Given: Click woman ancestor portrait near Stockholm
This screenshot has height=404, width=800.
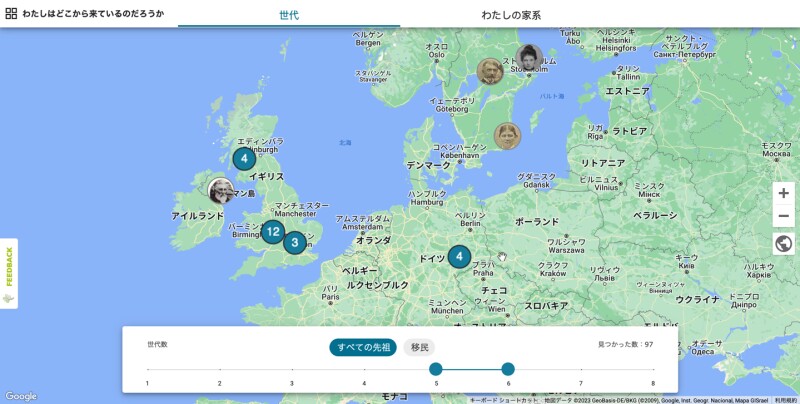Looking at the screenshot, I should pos(529,57).
